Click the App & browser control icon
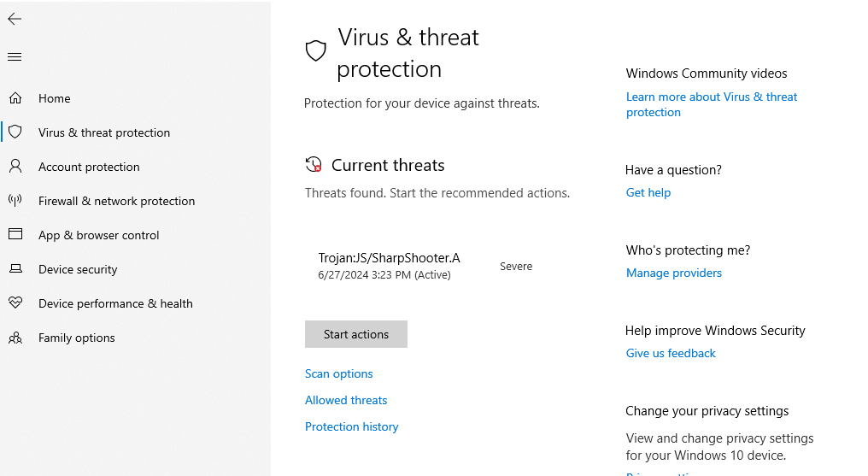Image resolution: width=868 pixels, height=476 pixels. coord(15,235)
